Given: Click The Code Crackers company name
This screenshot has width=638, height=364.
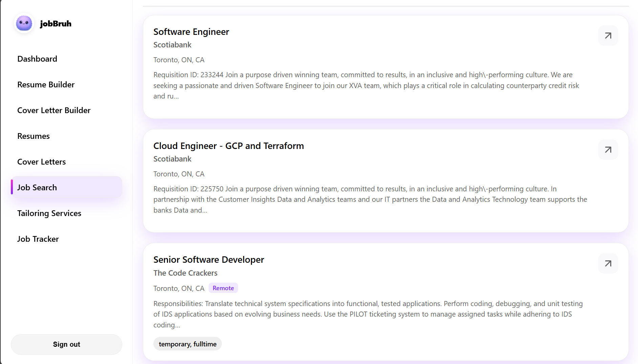Looking at the screenshot, I should tap(185, 273).
